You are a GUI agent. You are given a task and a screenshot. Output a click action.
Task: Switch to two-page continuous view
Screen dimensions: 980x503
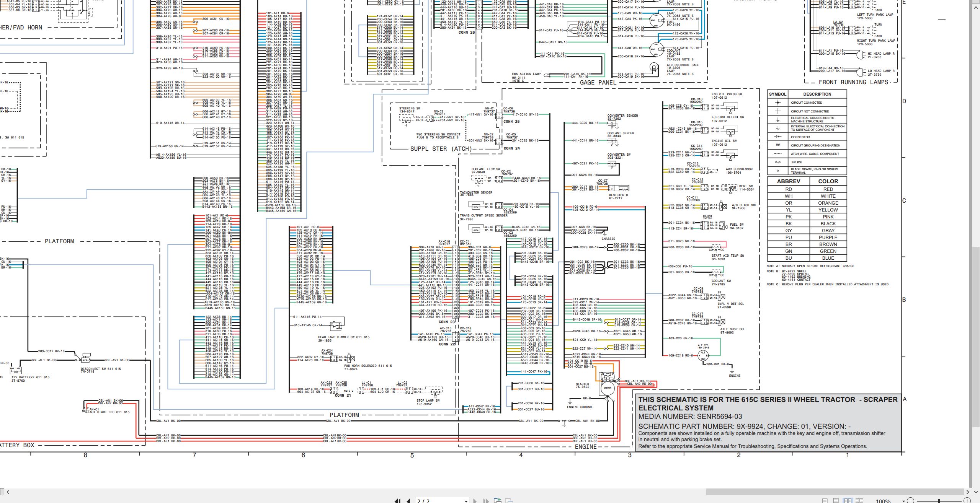click(859, 501)
